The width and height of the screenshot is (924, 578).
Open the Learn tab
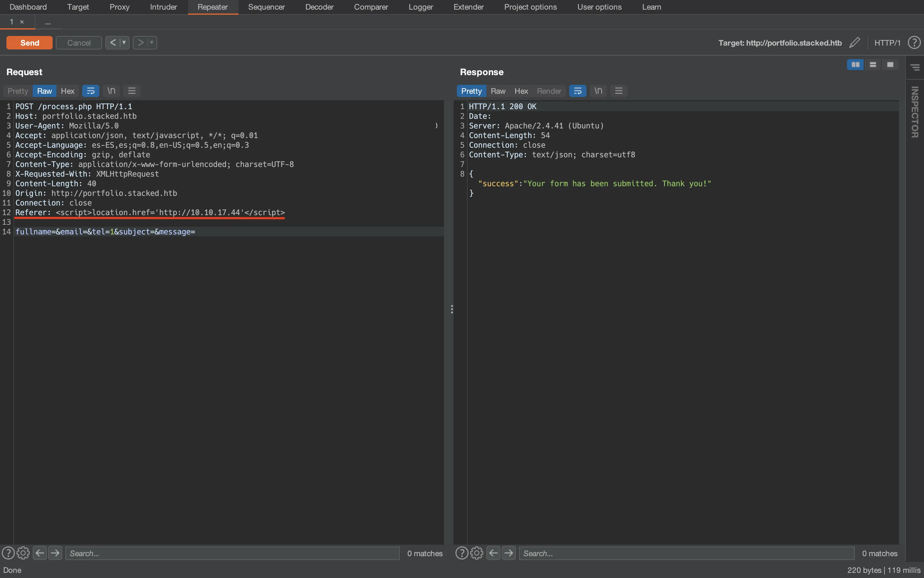pos(651,7)
